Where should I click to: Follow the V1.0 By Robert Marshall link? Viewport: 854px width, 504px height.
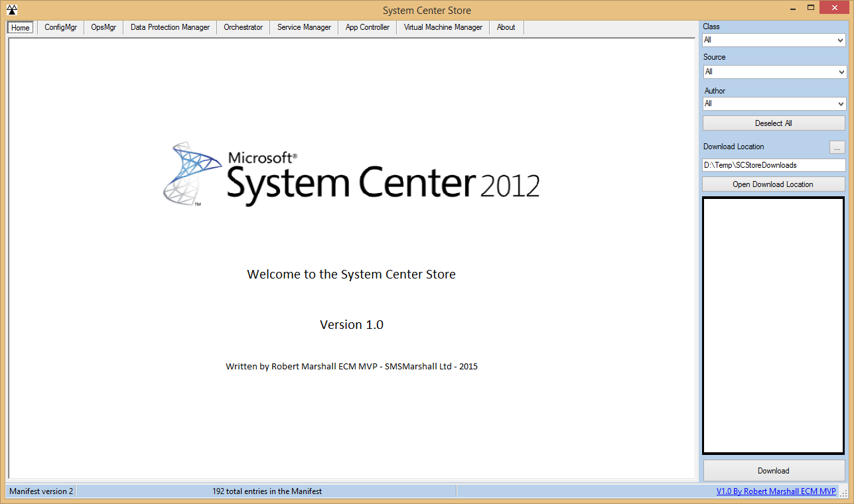pos(776,491)
